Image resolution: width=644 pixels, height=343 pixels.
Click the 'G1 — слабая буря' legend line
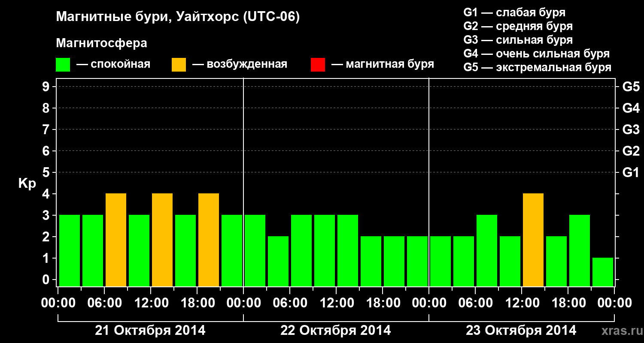point(514,12)
